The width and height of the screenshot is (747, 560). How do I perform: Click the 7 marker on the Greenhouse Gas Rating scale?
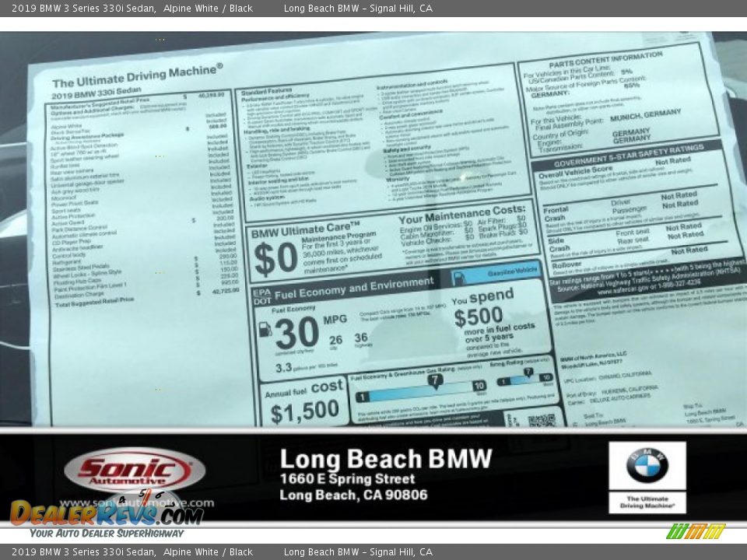pos(436,380)
